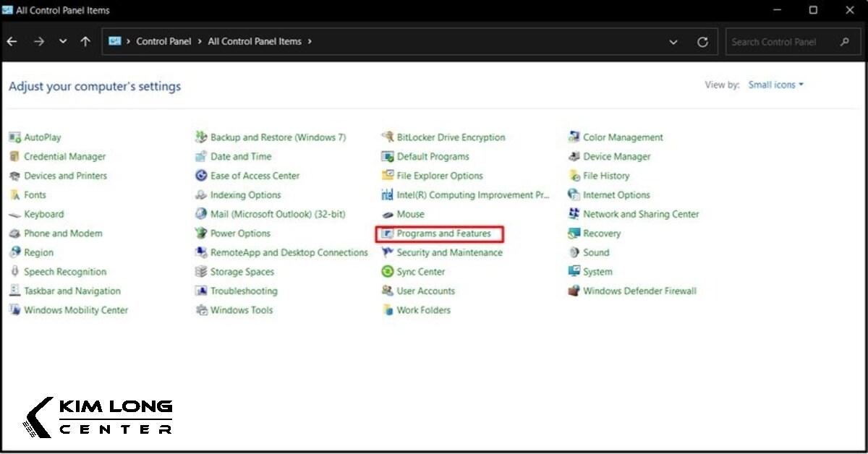
Task: Open the Network and Sharing Center icon
Action: [x=574, y=214]
